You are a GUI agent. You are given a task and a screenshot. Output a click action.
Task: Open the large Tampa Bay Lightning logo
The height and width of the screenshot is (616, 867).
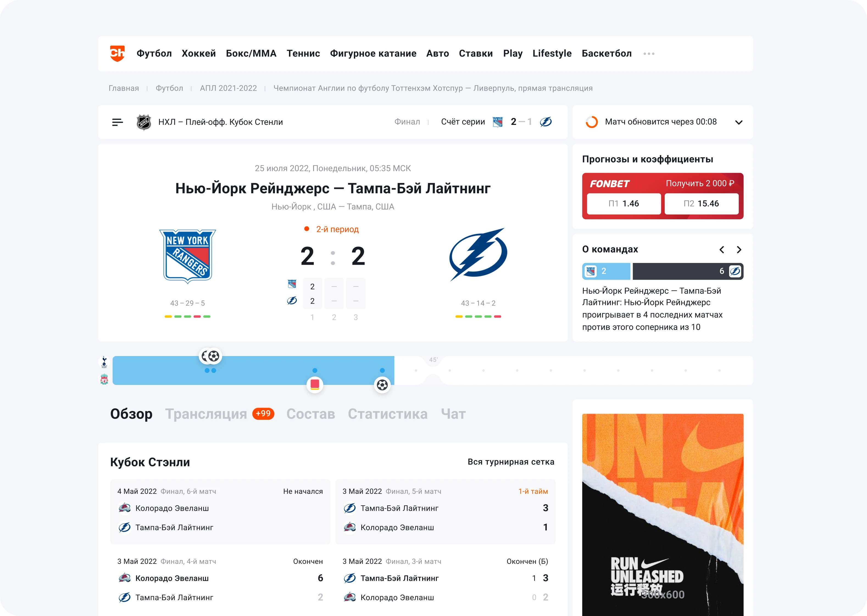[x=478, y=254]
